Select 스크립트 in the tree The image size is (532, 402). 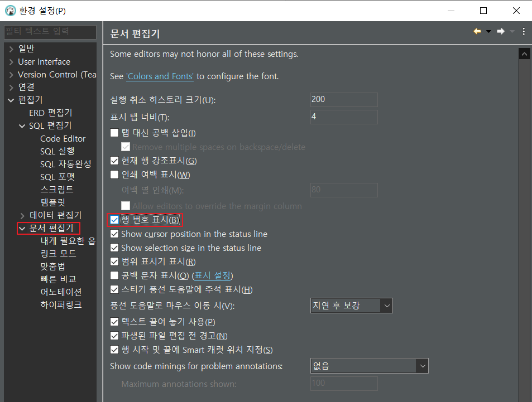[56, 190]
